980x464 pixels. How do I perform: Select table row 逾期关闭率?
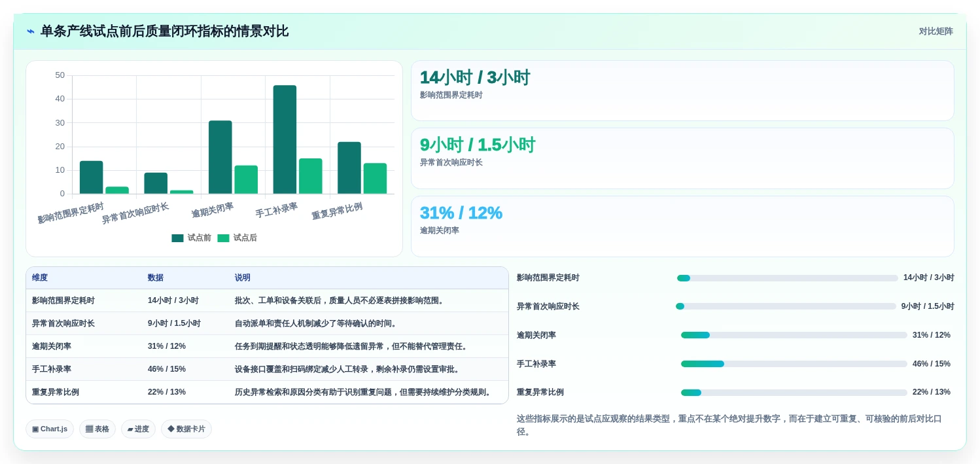267,347
